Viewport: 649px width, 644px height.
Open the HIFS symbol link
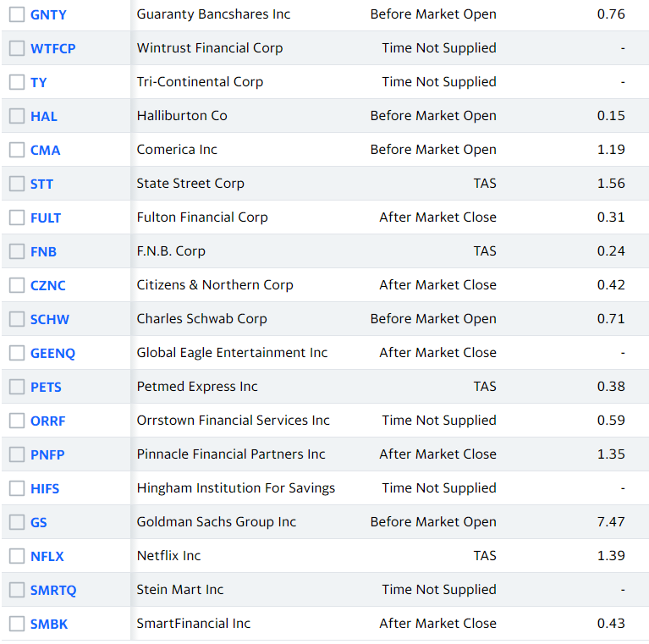click(45, 489)
